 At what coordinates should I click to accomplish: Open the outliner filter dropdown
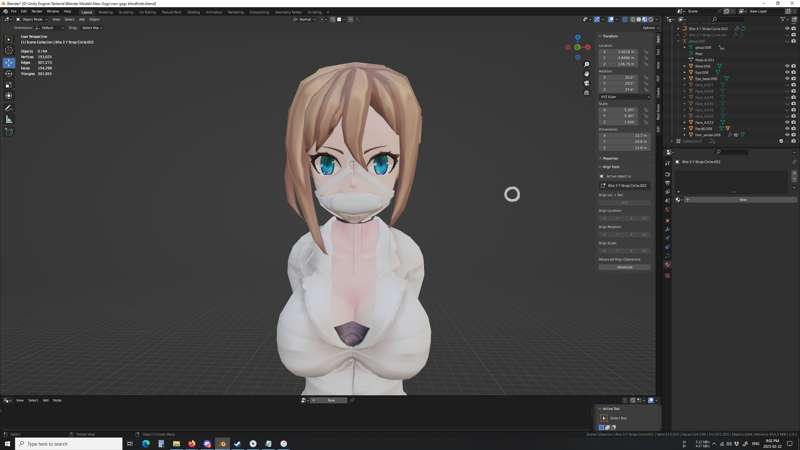tap(784, 19)
